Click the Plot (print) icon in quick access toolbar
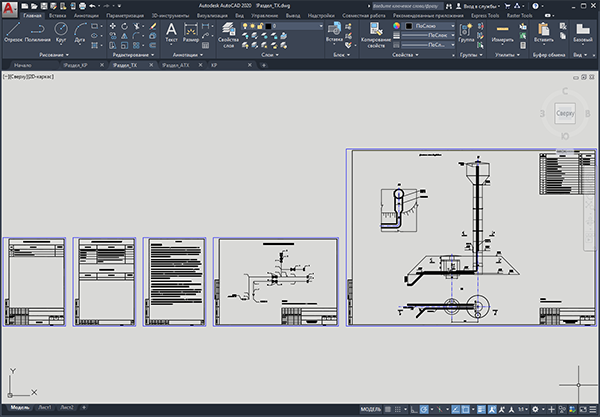The height and width of the screenshot is (417, 600). [82, 6]
